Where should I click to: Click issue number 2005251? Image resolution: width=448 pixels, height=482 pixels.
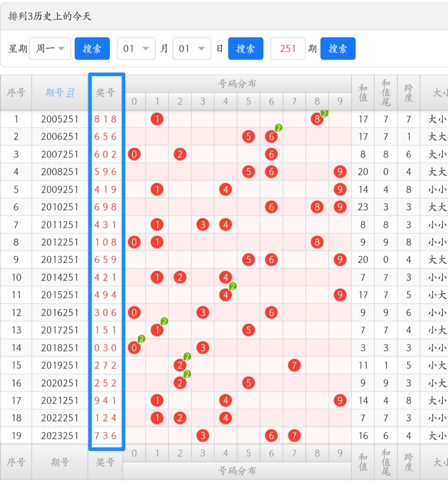(60, 119)
